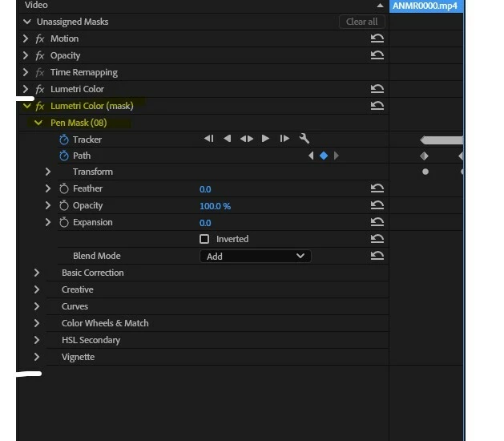Select the Expansion value 0.0
Image resolution: width=504 pixels, height=441 pixels.
[x=205, y=223]
